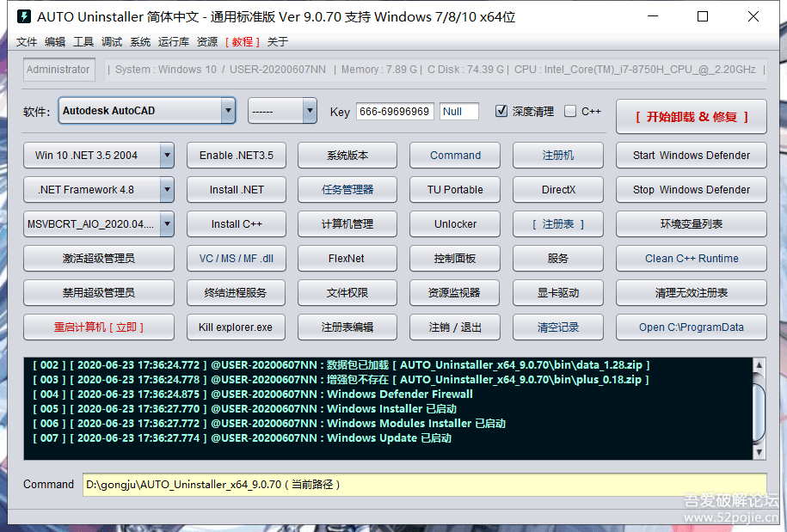Open the 调试 menu
This screenshot has width=787, height=532.
[x=112, y=41]
